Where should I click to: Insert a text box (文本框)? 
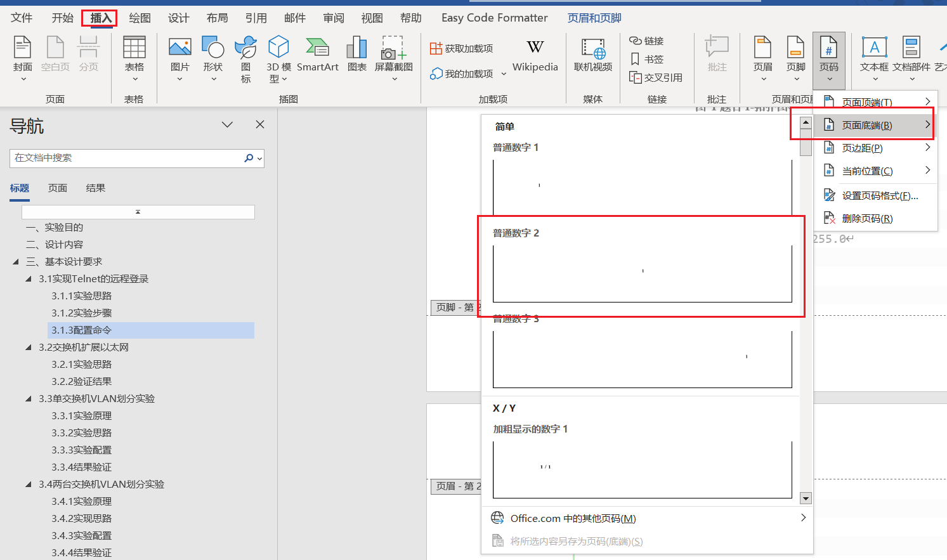coord(875,59)
